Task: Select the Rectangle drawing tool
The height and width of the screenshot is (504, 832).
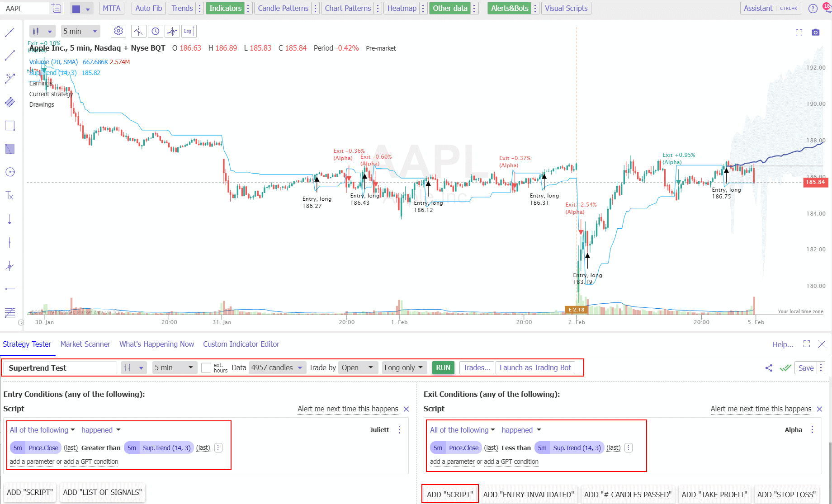Action: [9, 125]
